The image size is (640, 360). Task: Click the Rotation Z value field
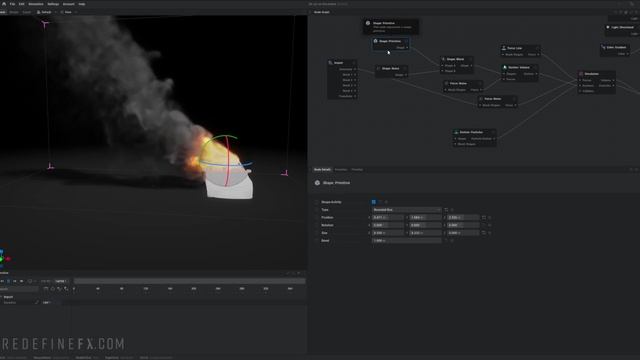pyautogui.click(x=462, y=225)
